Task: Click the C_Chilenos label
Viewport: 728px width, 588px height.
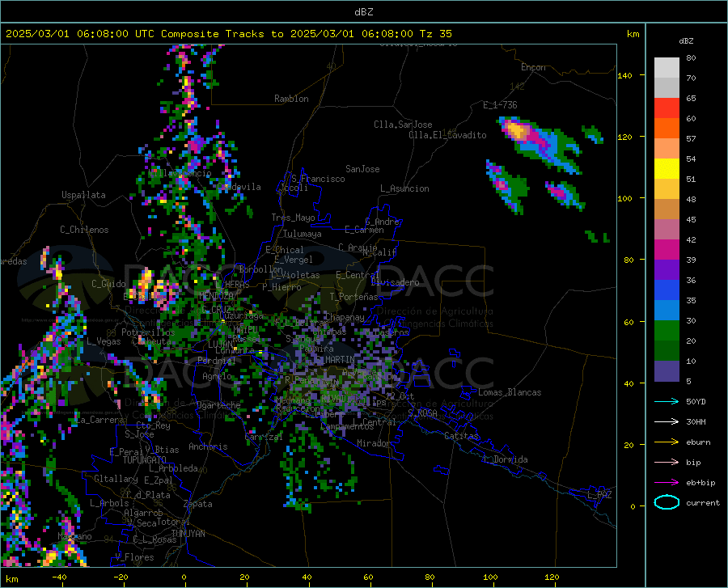Action: [84, 230]
